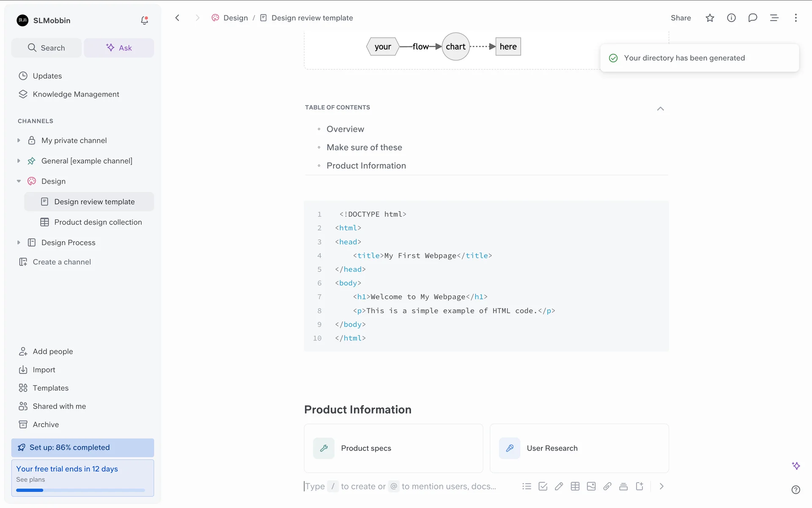Collapse the table of contents
Viewport: 812px width, 508px height.
[x=660, y=109]
